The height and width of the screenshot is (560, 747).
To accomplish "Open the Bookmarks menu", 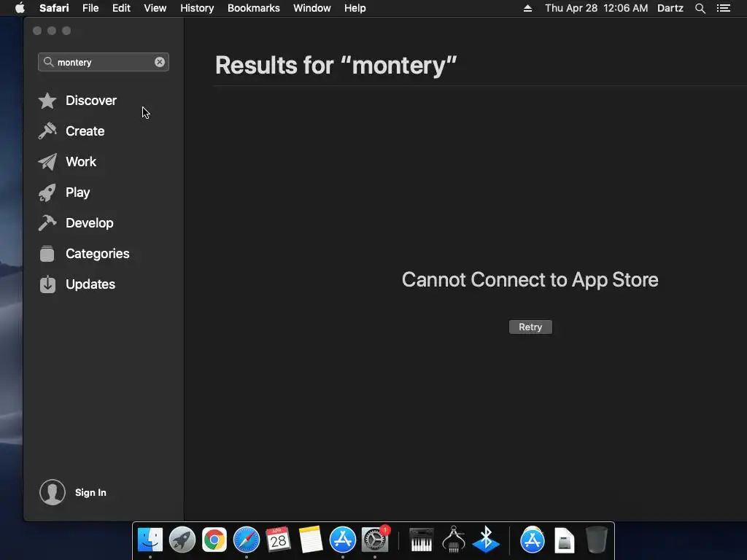I will click(x=253, y=8).
